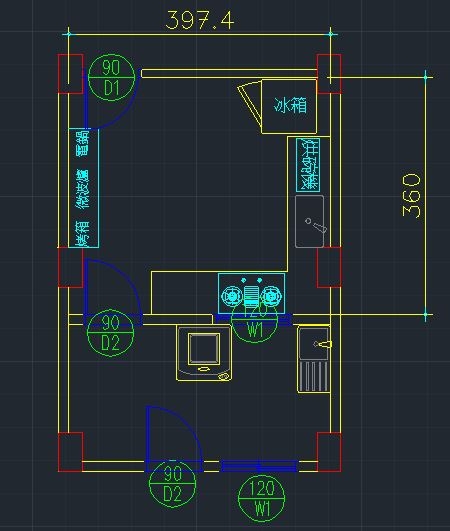Select the 397.4 width dimension text

[199, 20]
